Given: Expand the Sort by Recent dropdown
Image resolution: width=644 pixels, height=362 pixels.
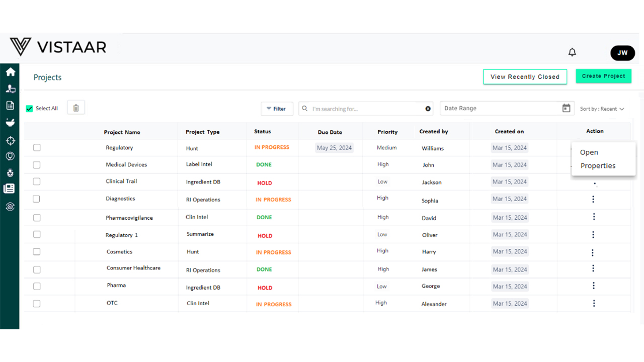Looking at the screenshot, I should 602,109.
